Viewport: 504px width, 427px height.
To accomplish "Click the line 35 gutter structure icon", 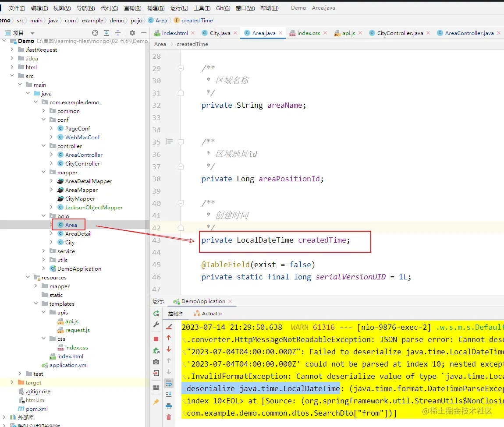I will 169,141.
